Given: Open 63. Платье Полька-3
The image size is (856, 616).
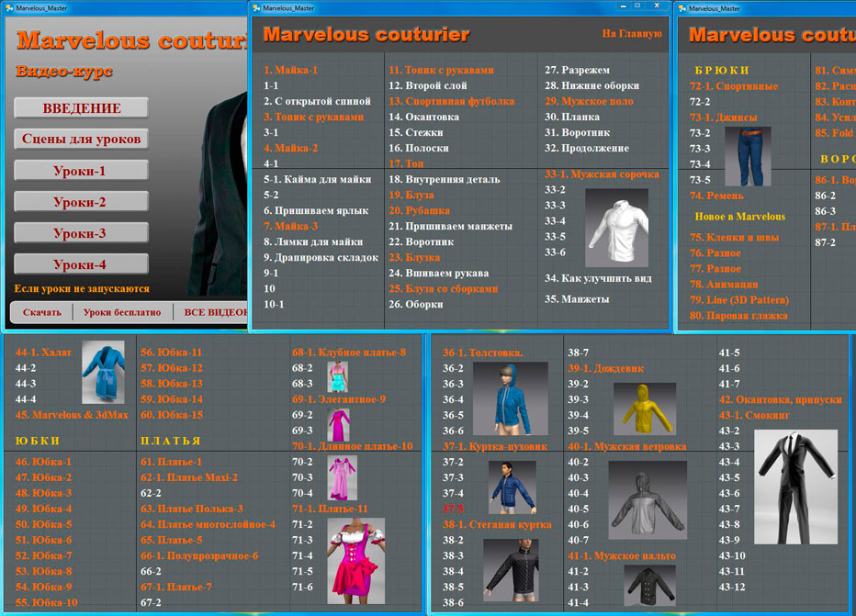Looking at the screenshot, I should click(192, 509).
